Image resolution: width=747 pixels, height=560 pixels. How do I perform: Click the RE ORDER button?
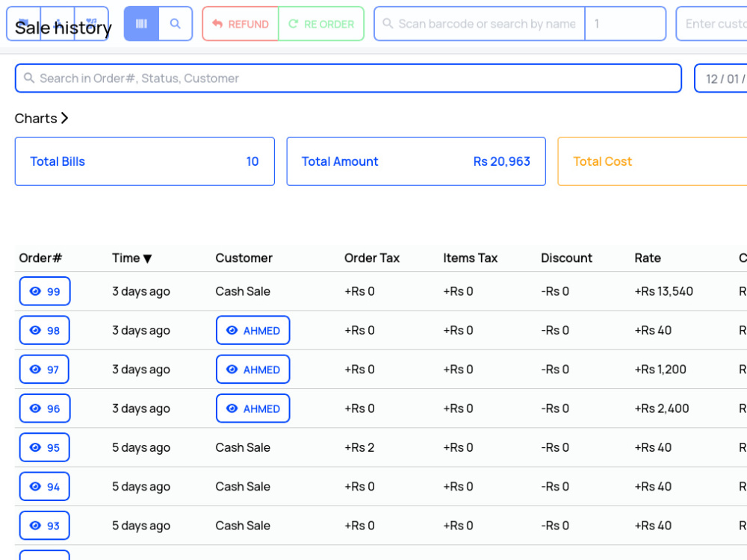tap(321, 24)
